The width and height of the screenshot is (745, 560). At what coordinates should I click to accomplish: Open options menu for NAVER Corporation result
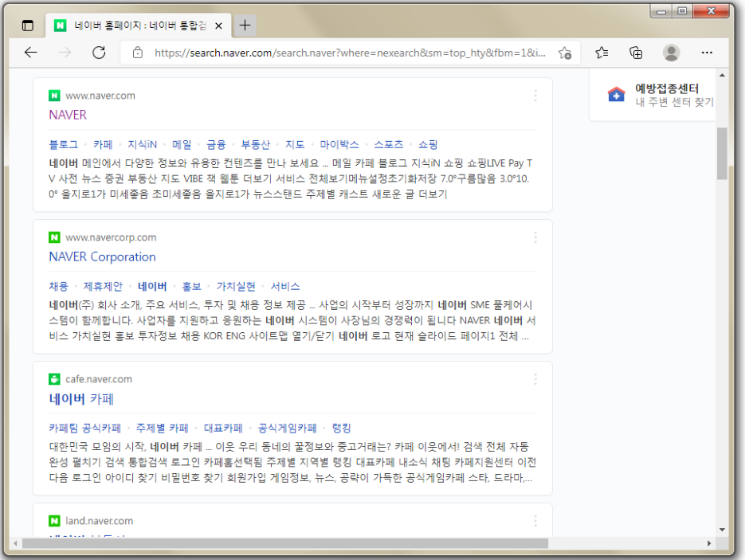click(x=535, y=237)
